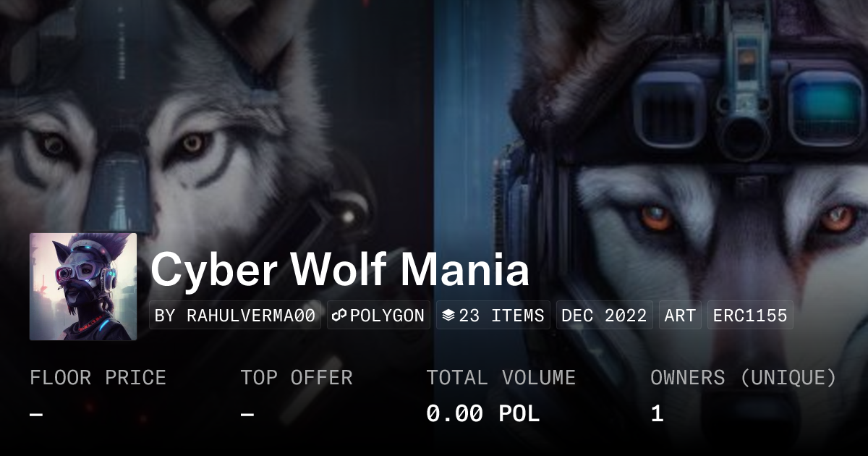Click the dash value under Top Offer
The image size is (868, 456).
pos(247,414)
